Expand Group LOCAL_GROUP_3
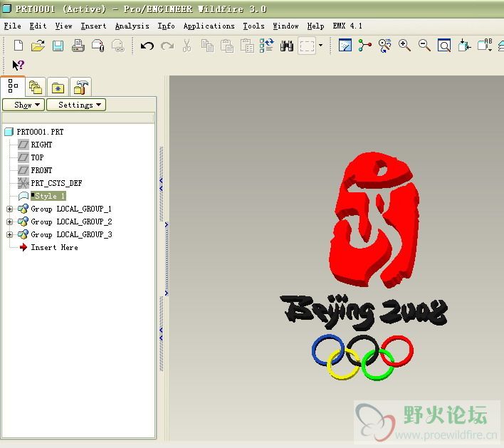Screen dimensions: 504x448 10,235
